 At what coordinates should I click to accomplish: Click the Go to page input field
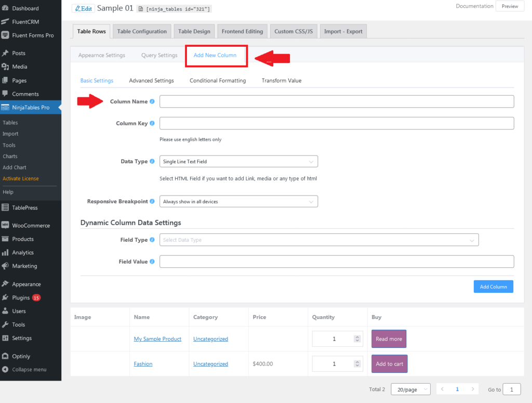click(x=511, y=389)
